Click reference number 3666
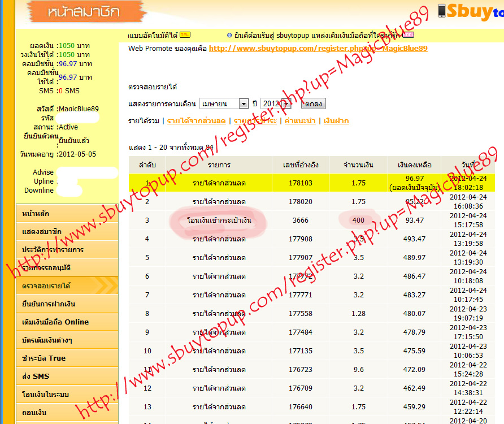Image resolution: width=504 pixels, height=424 pixels. tap(301, 220)
